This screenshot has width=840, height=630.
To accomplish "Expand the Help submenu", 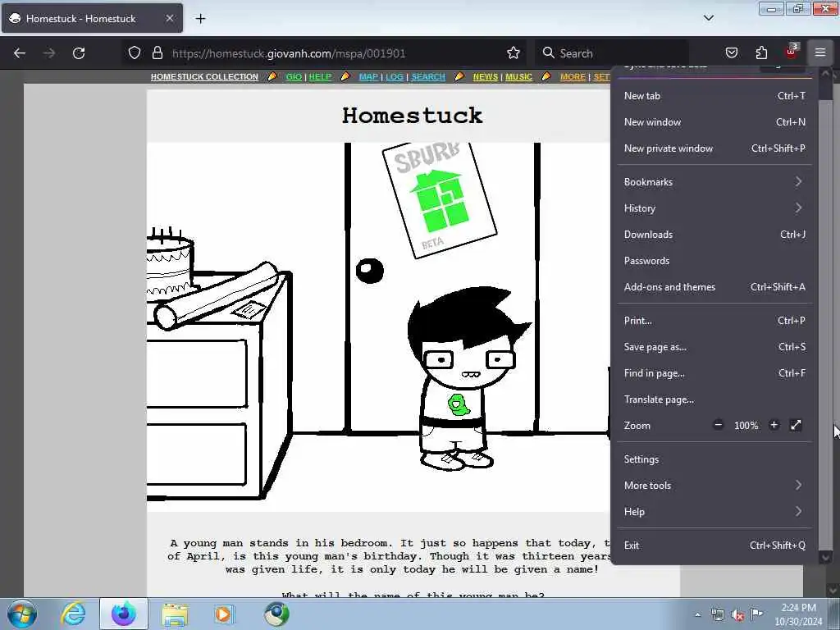I will tap(714, 512).
